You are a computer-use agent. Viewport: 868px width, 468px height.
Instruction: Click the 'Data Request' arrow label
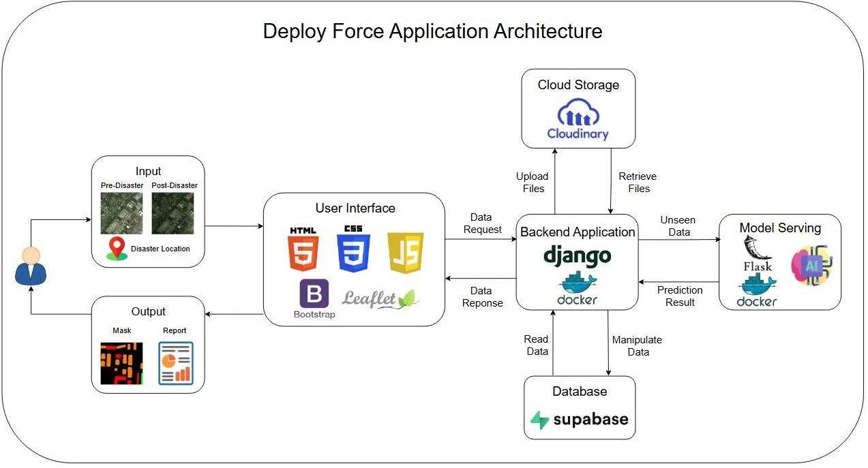[483, 223]
